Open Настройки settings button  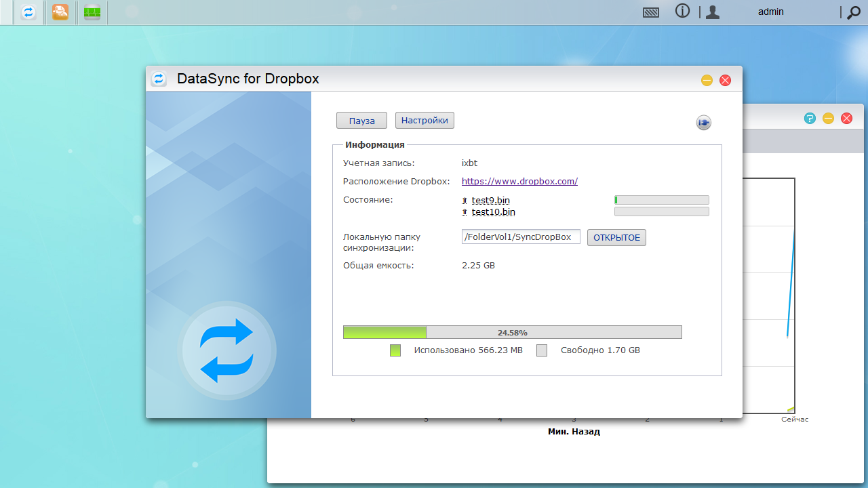tap(425, 120)
